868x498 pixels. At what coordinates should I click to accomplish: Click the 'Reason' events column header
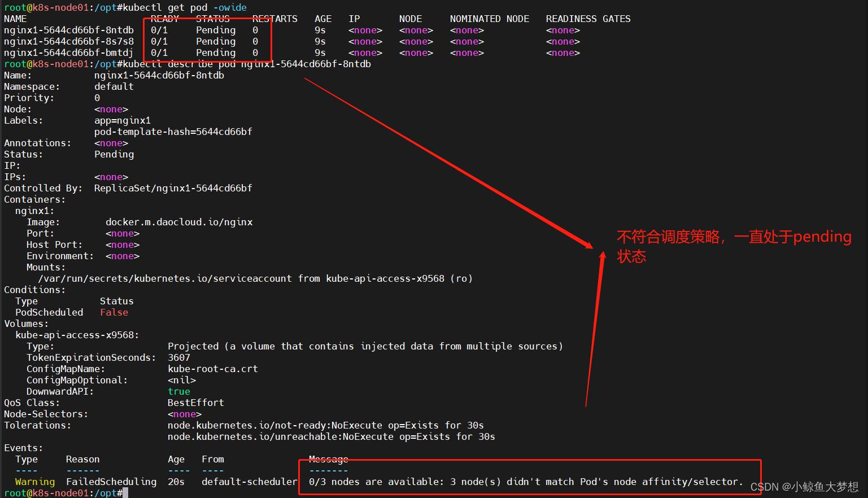(x=83, y=459)
